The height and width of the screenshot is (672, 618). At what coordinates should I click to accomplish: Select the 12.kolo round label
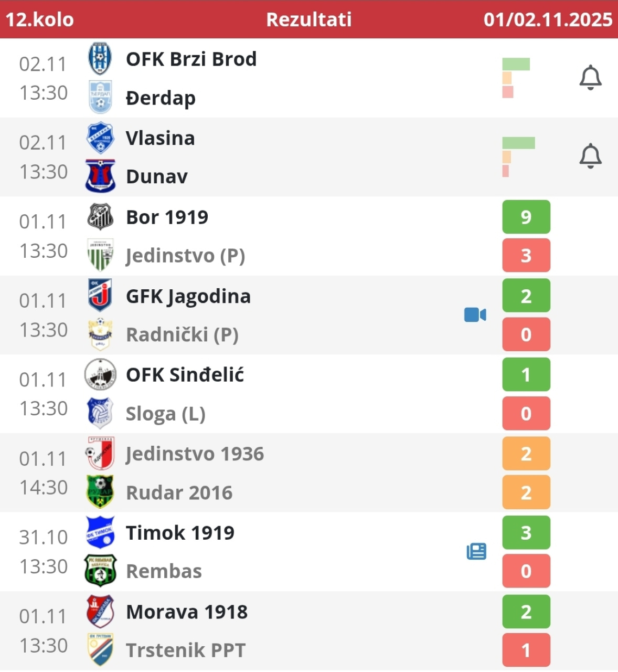40,19
